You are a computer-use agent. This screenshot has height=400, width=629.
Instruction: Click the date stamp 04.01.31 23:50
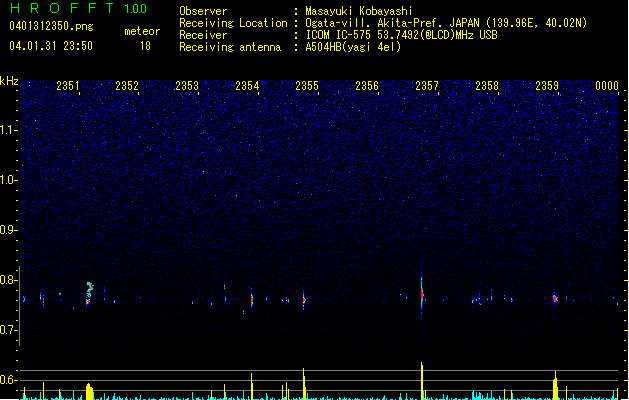51,46
